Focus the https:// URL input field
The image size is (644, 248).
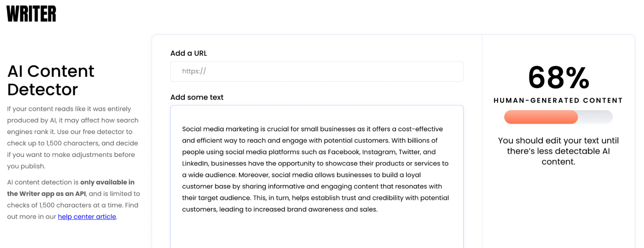point(317,71)
